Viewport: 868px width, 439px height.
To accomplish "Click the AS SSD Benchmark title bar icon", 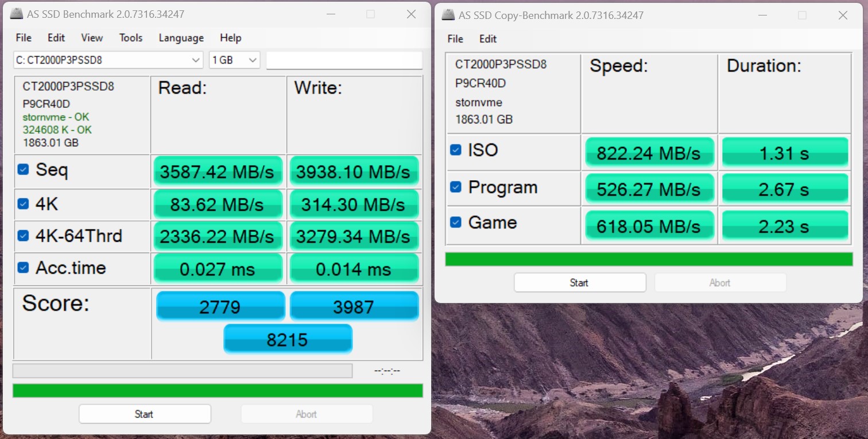I will click(17, 14).
